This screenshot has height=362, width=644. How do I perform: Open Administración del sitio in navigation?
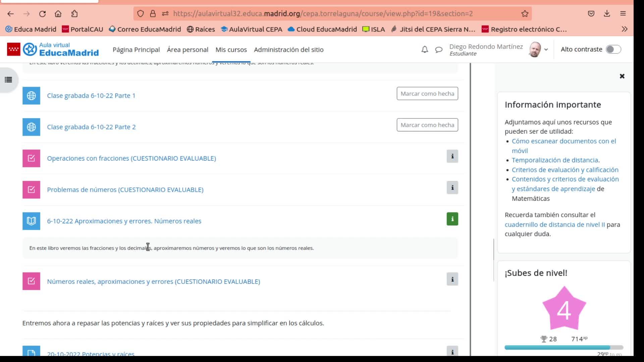[x=288, y=50]
